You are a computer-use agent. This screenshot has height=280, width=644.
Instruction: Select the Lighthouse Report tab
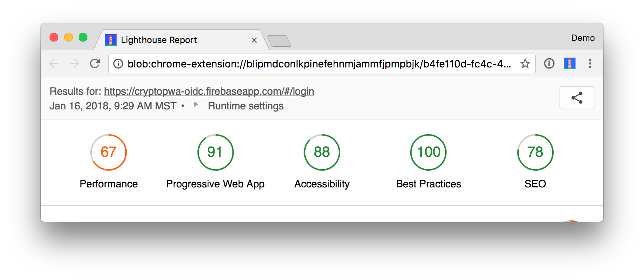[159, 40]
